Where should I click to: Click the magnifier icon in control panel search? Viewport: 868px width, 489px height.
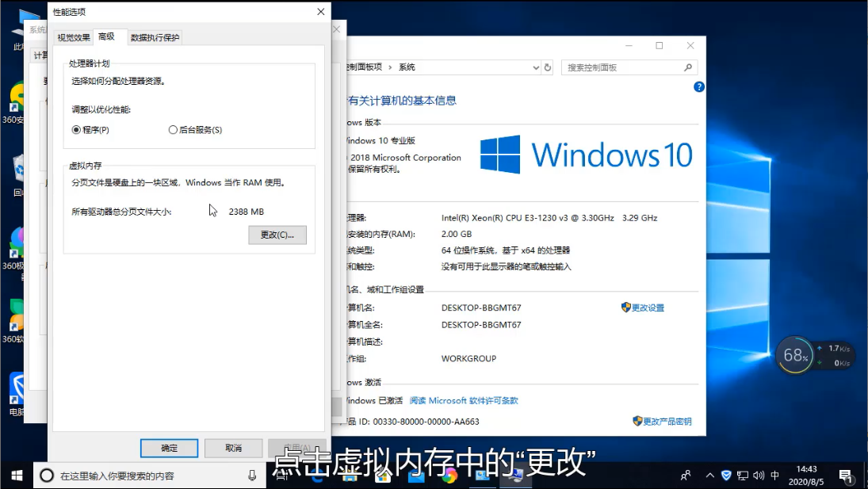click(x=688, y=67)
